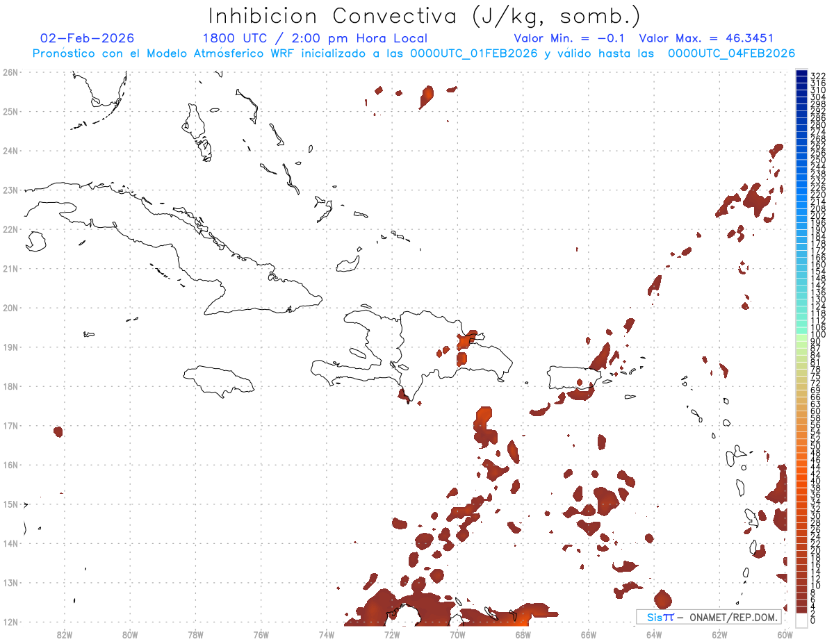Click the "60W" longitude label
Viewport: 834px width, 644px height.
785,634
